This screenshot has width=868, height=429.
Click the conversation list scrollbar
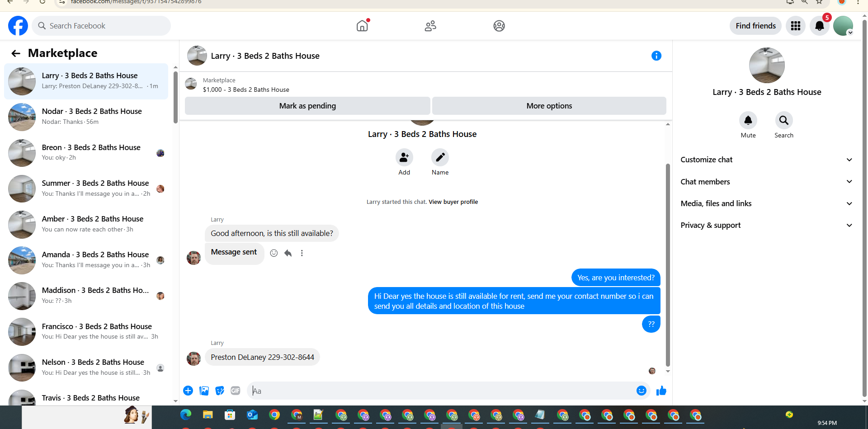pyautogui.click(x=175, y=96)
